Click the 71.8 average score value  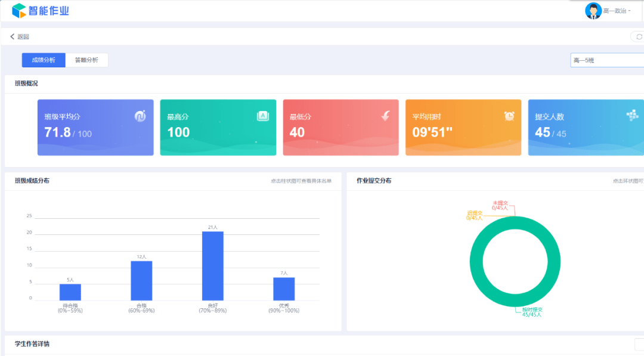(57, 132)
